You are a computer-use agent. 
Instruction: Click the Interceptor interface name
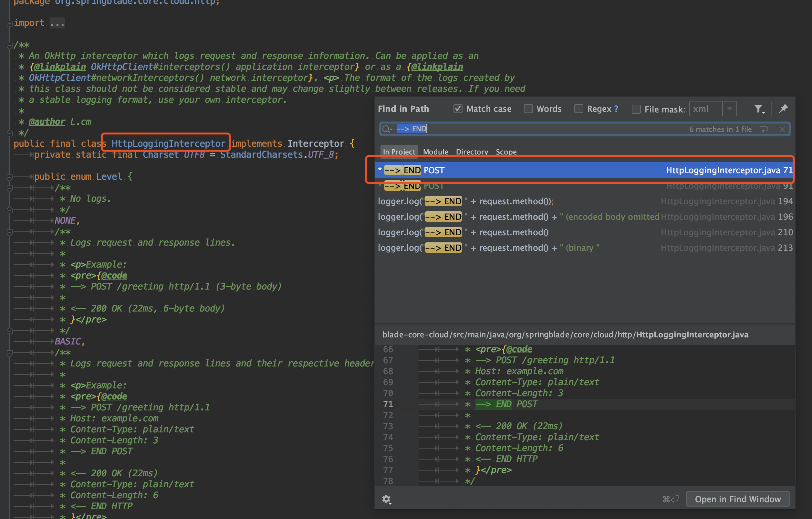(316, 143)
